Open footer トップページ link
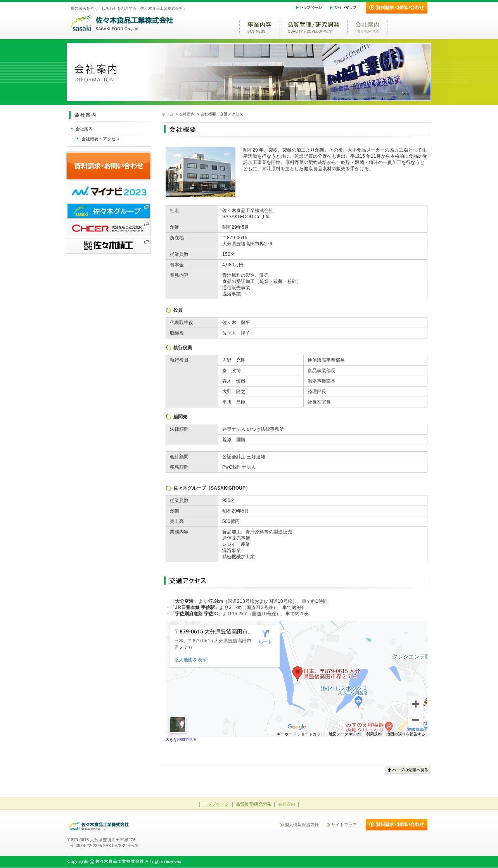The width and height of the screenshot is (498, 868). (x=216, y=804)
